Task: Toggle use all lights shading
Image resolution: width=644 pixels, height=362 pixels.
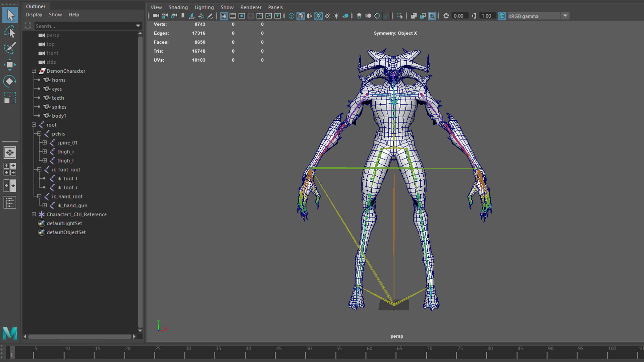Action: [x=336, y=16]
